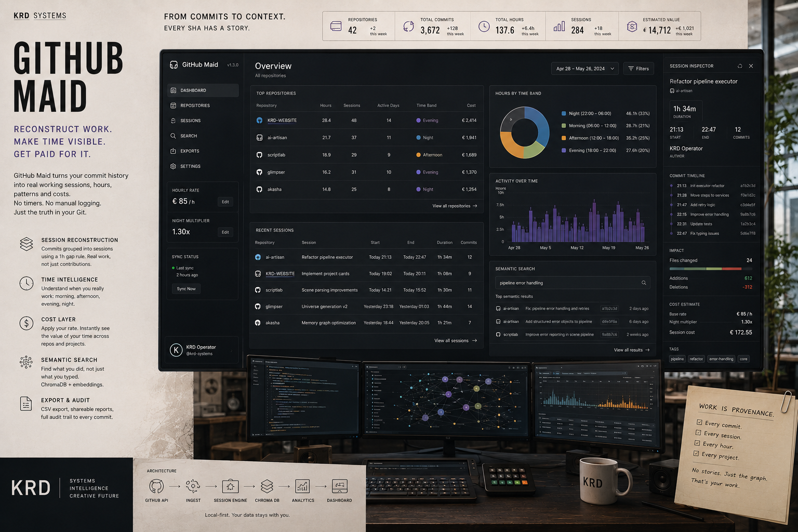Click the Sync Now button
The image size is (798, 532).
pos(186,289)
